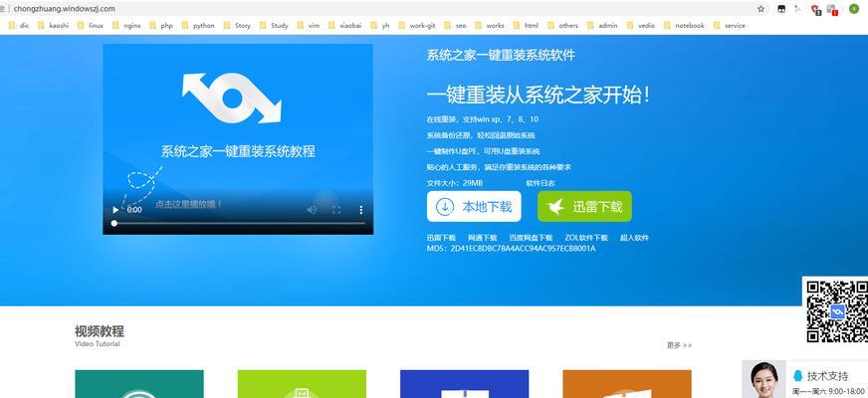This screenshot has height=398, width=868.
Task: Open the 软件日志 software log link
Action: [x=541, y=183]
